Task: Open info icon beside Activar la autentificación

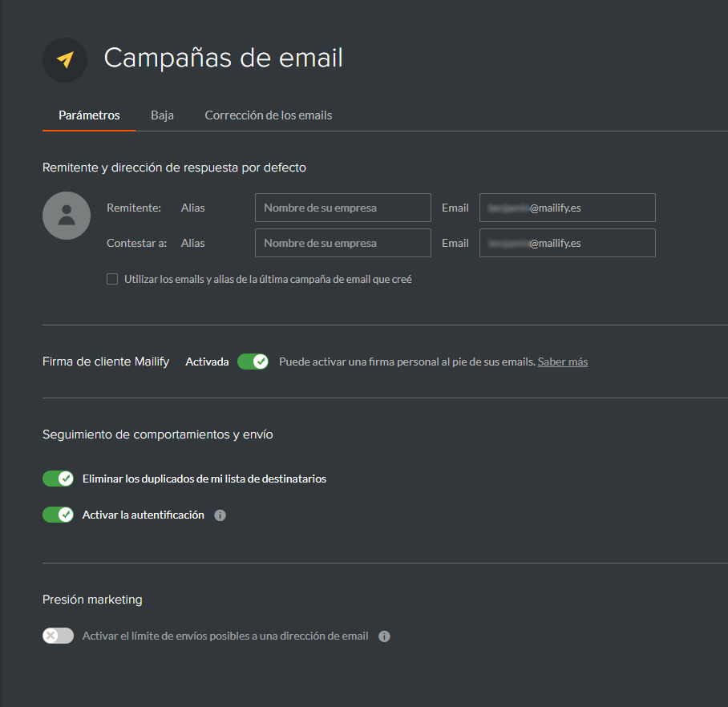Action: click(x=220, y=515)
